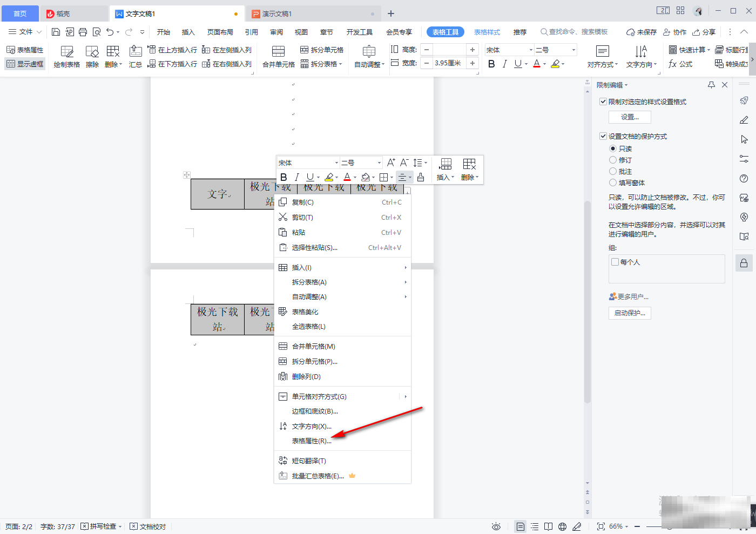Select the 擦除 (Eraser) table tool
Viewport: 756px width, 534px height.
(x=92, y=56)
